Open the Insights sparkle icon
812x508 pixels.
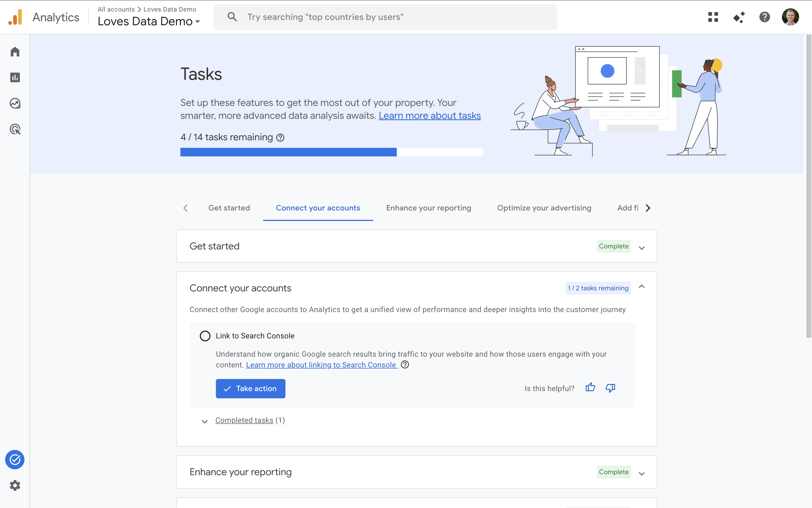point(739,17)
